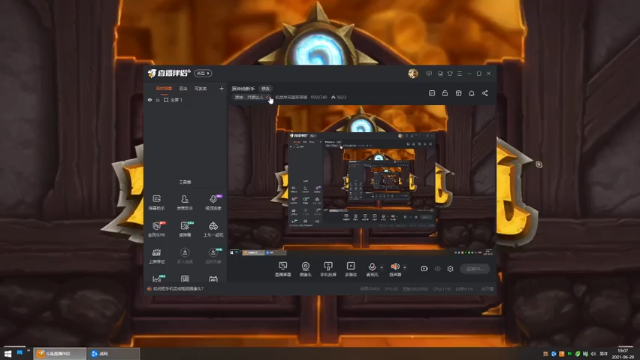
Task: Toggle lock on the fullscreen 1 source
Action: tap(158, 100)
